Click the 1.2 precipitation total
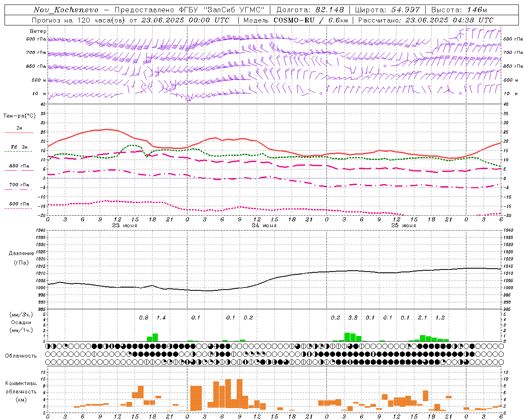This screenshot has width=525, height=420. (440, 318)
